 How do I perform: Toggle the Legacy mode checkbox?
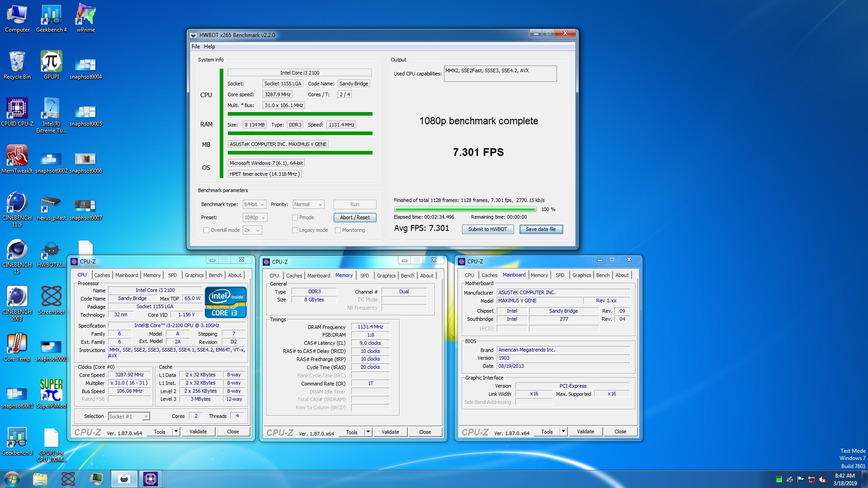[x=295, y=230]
